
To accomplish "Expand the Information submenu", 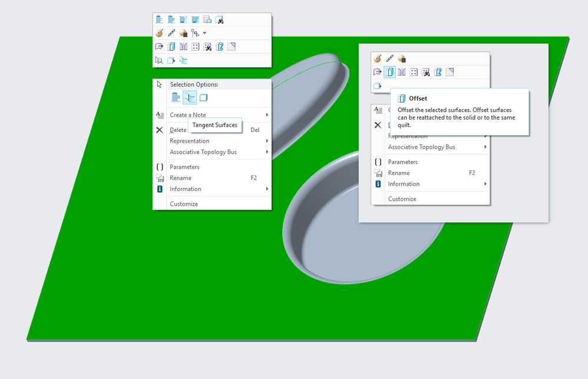I will [186, 189].
